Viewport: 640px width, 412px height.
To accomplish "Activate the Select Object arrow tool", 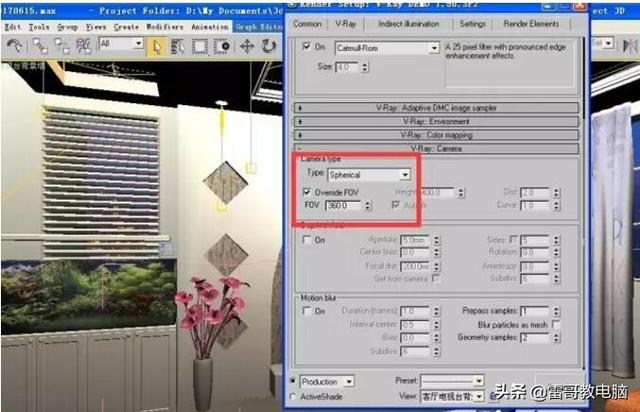I will (x=157, y=47).
